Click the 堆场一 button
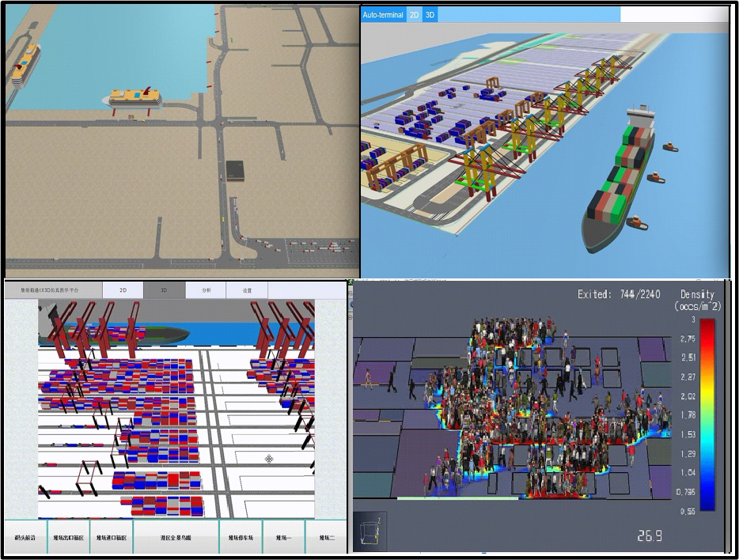The height and width of the screenshot is (560, 739). click(x=284, y=538)
